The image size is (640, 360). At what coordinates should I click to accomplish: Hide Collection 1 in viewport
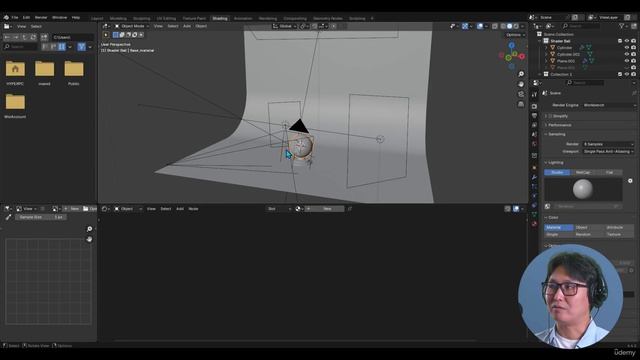[627, 74]
